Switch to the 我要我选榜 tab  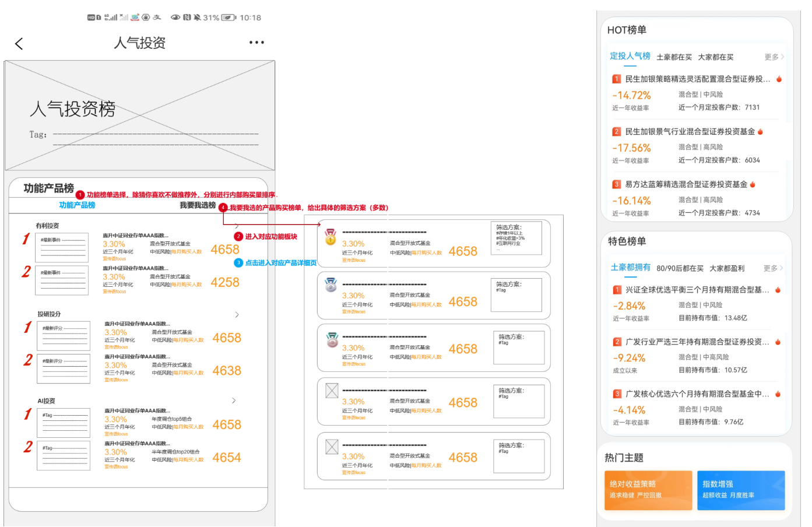(x=198, y=205)
